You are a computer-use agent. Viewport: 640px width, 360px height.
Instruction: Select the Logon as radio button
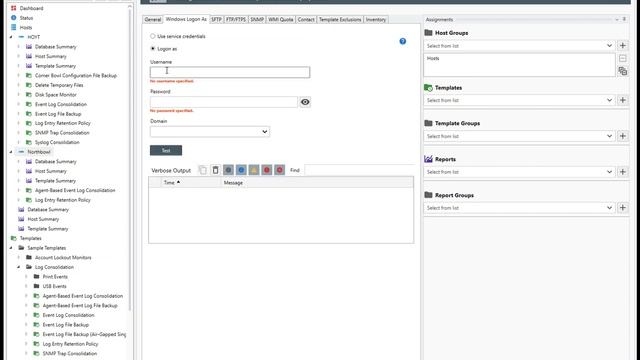(x=153, y=49)
